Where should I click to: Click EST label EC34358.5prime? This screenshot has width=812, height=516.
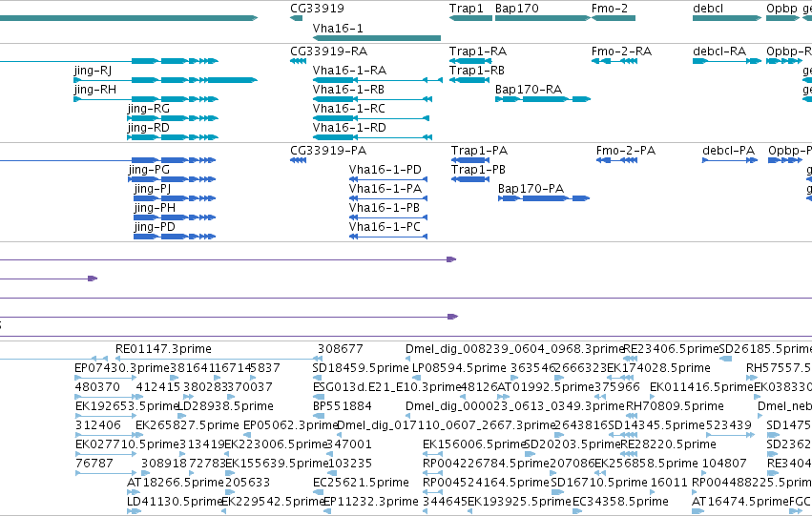pos(620,503)
